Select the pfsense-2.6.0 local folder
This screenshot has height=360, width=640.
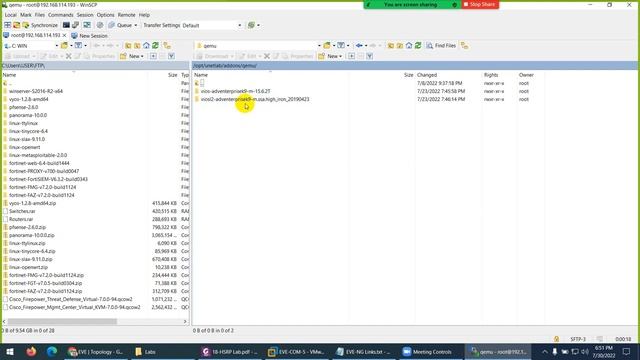tap(23, 107)
